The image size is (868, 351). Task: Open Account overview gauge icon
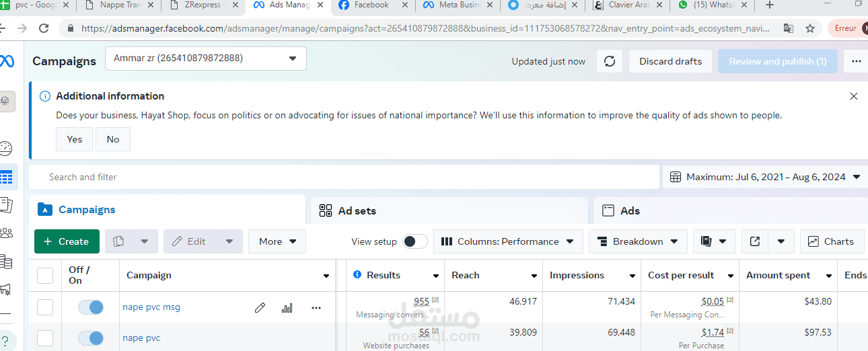click(5, 149)
